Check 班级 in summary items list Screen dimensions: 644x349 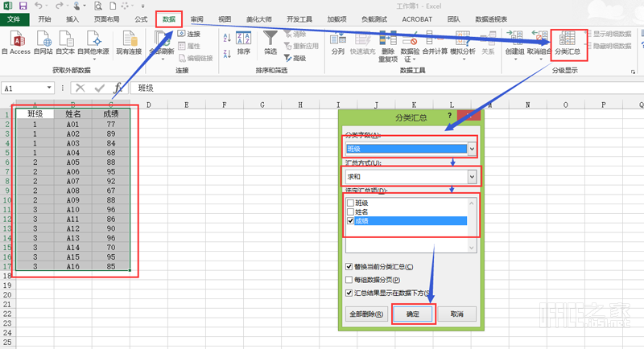click(350, 203)
